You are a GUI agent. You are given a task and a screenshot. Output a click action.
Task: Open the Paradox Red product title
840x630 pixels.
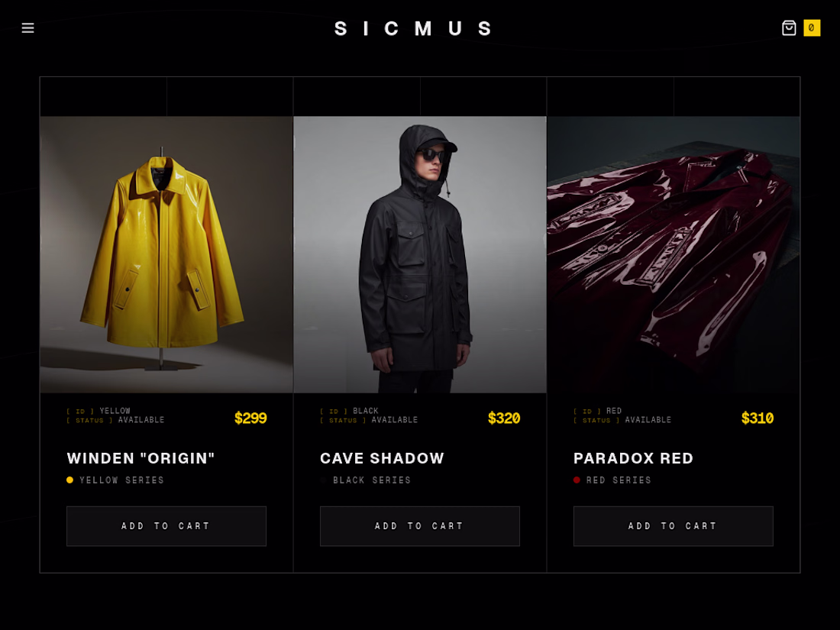633,458
